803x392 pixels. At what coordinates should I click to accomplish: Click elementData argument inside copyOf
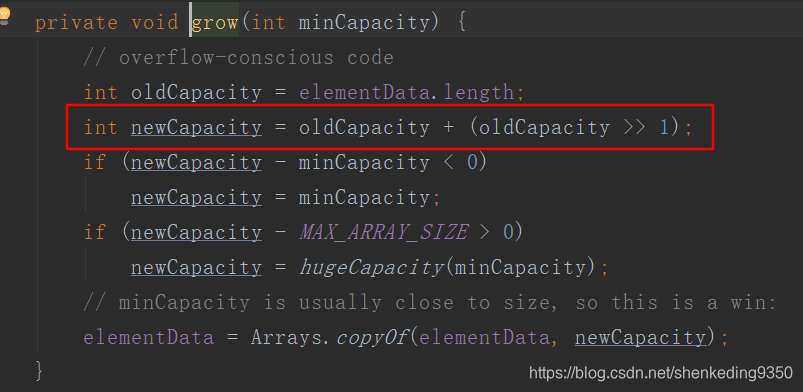[484, 337]
